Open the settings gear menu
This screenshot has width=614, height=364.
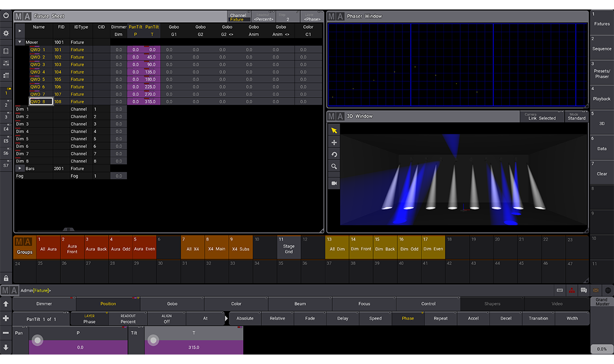point(6,33)
